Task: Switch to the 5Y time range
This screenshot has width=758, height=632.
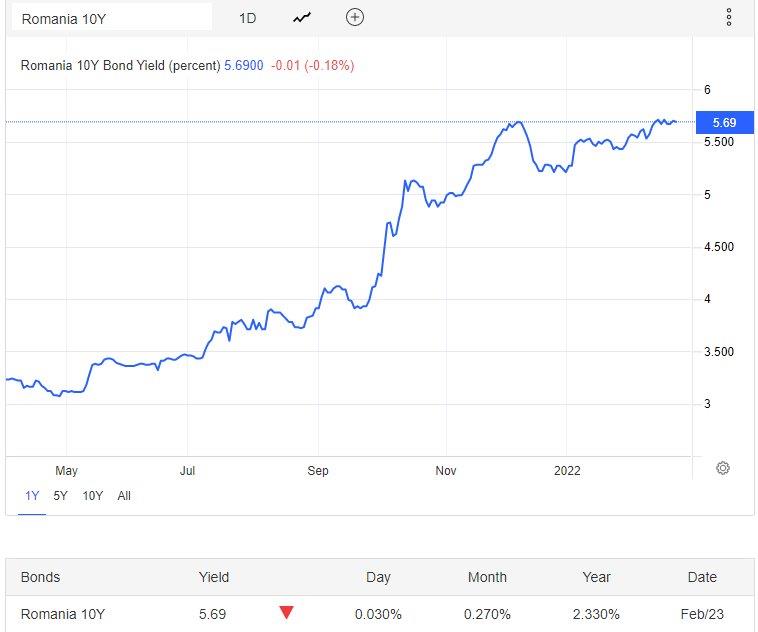Action: tap(61, 495)
